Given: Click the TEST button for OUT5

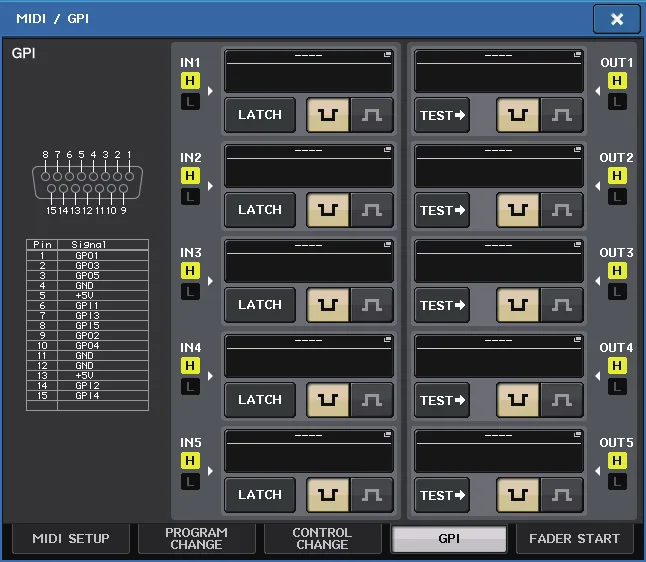Looking at the screenshot, I should 442,495.
